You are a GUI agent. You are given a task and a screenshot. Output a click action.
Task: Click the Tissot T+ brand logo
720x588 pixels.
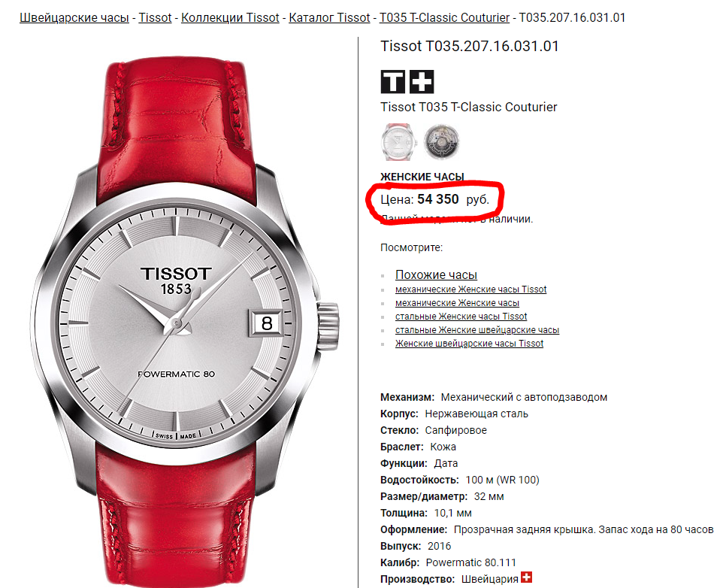[x=407, y=82]
